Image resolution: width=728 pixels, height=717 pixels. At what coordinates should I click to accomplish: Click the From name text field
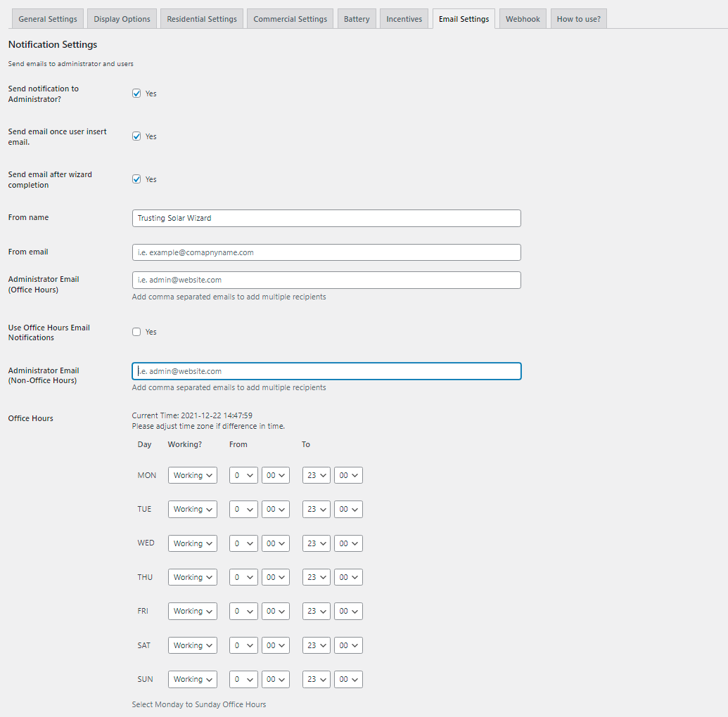[326, 218]
